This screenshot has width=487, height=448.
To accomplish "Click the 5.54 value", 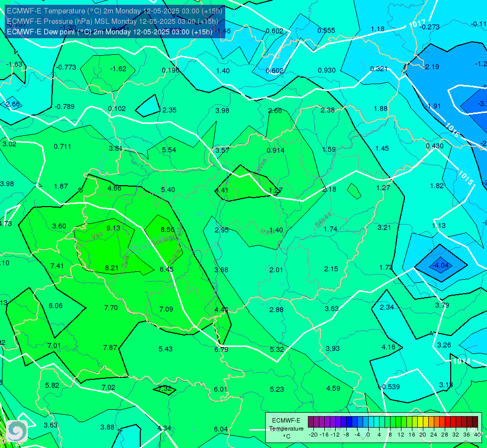I will click(x=169, y=150).
